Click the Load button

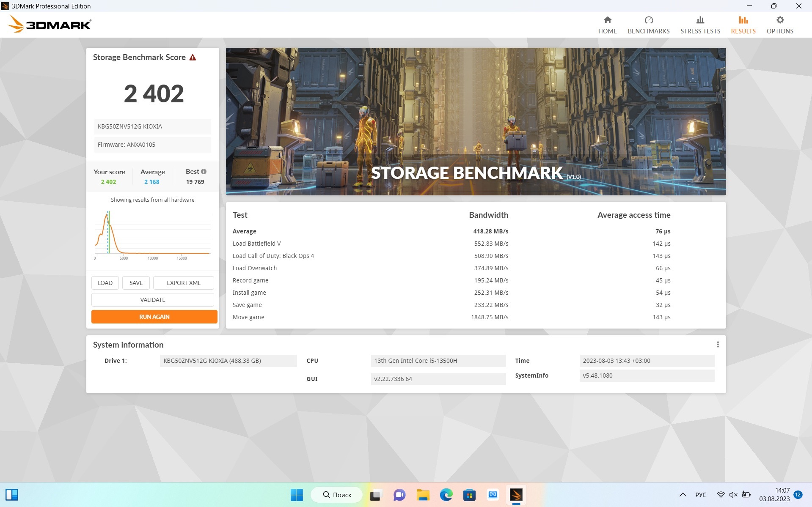coord(105,283)
